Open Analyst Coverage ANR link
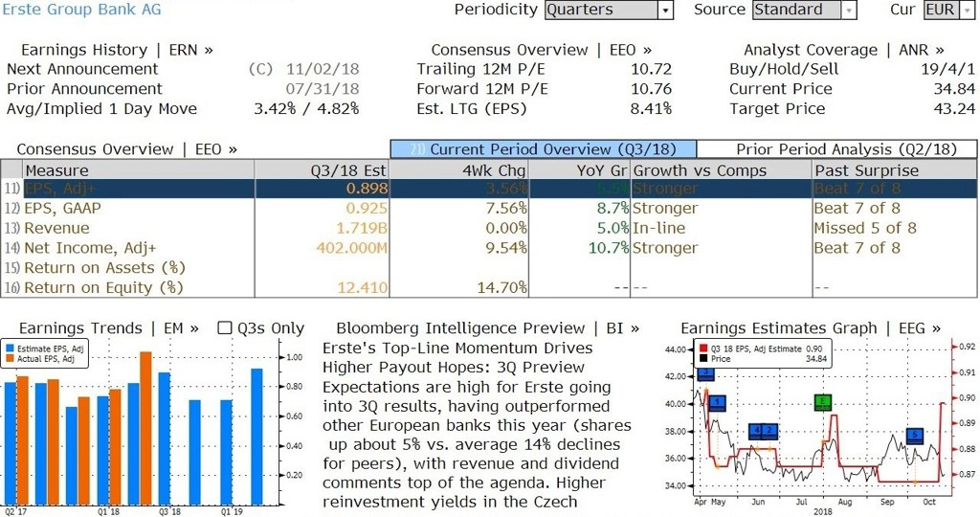980x517 pixels. pos(844,50)
